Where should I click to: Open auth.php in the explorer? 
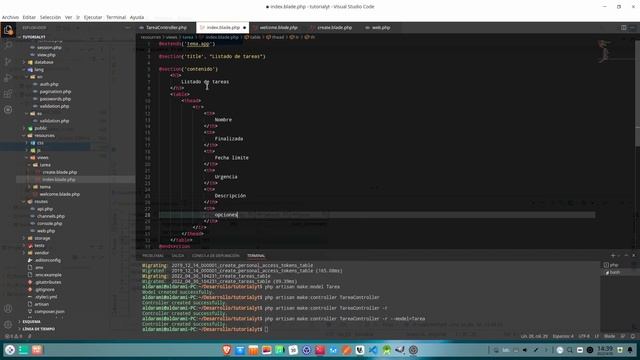(x=49, y=84)
